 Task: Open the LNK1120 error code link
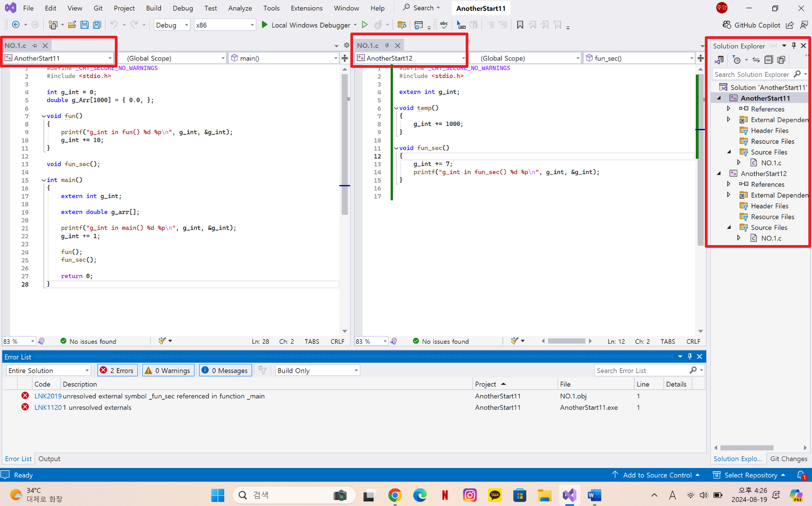pyautogui.click(x=48, y=407)
